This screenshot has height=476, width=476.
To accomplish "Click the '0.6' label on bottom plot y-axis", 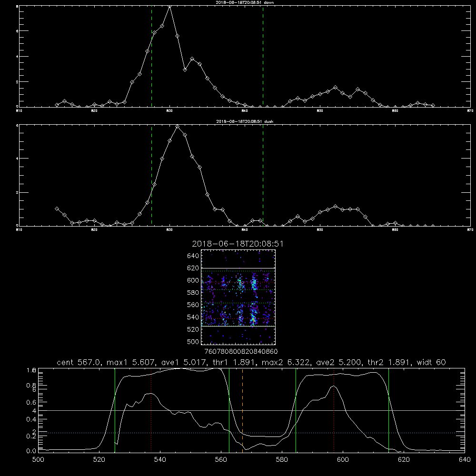I will (31, 402).
